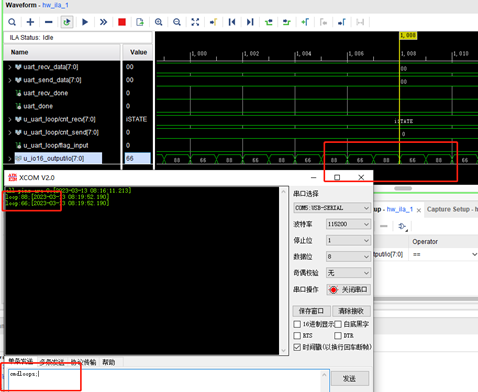Close the hw_ila_1 settings tab
This screenshot has height=392, width=478.
pyautogui.click(x=419, y=210)
